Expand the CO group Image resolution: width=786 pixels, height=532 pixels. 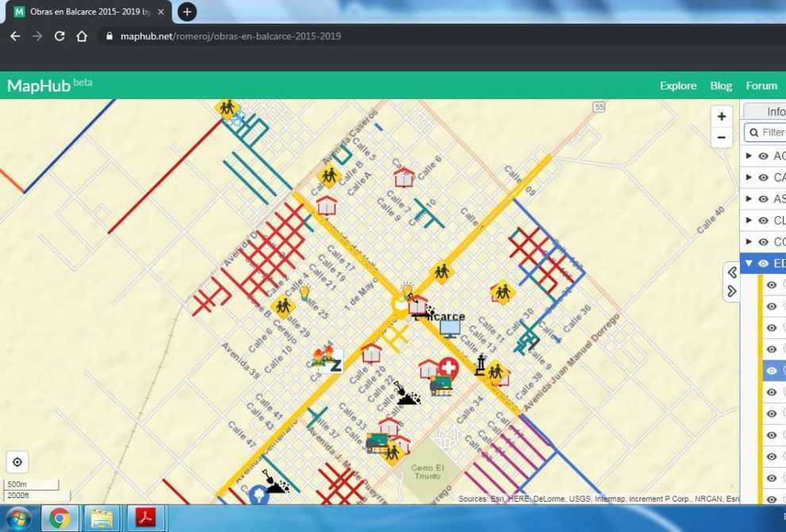pyautogui.click(x=749, y=242)
